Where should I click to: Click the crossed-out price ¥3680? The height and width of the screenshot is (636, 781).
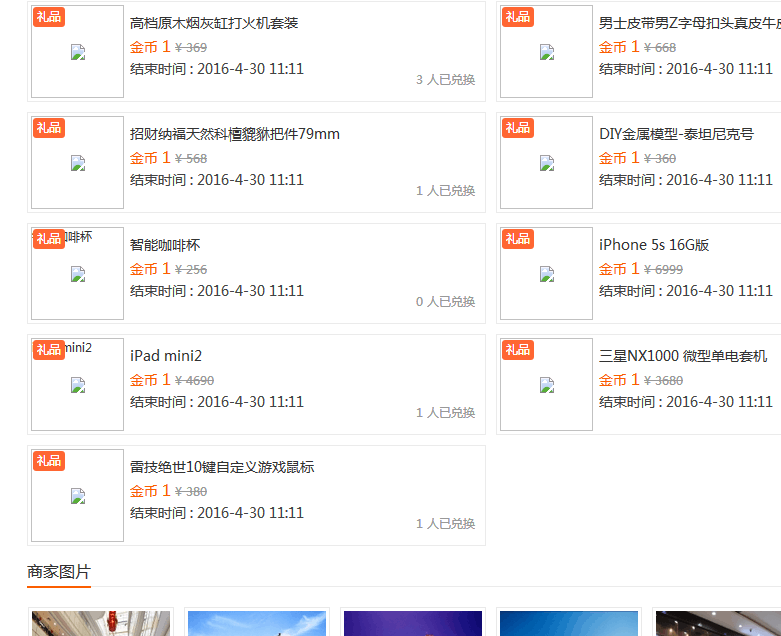tap(663, 381)
